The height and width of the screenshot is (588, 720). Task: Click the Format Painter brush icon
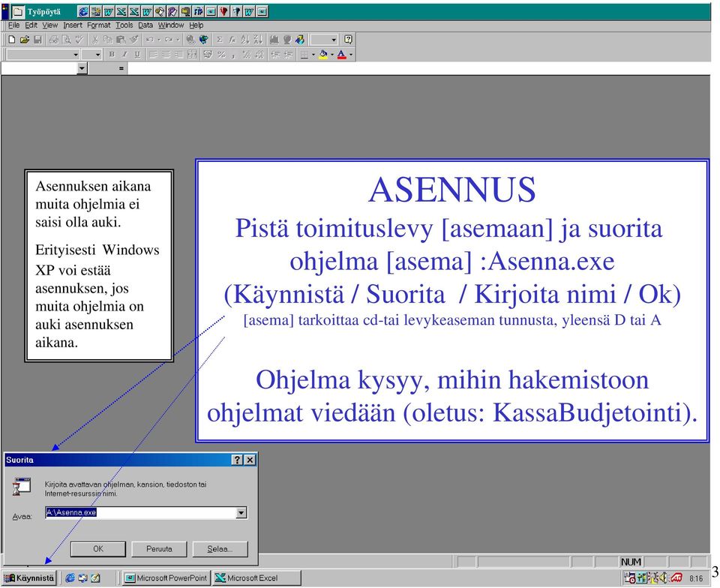point(134,40)
